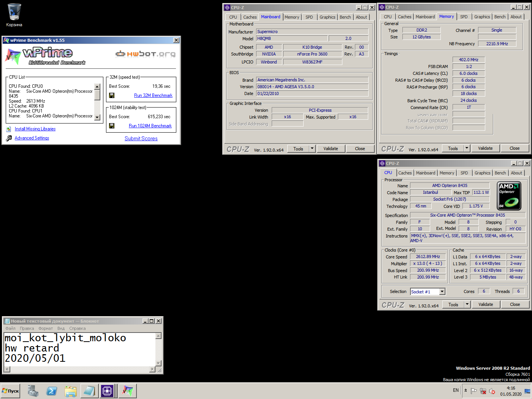Image resolution: width=532 pixels, height=399 pixels.
Task: Click the Install Missing Libraries icon
Action: tap(9, 129)
